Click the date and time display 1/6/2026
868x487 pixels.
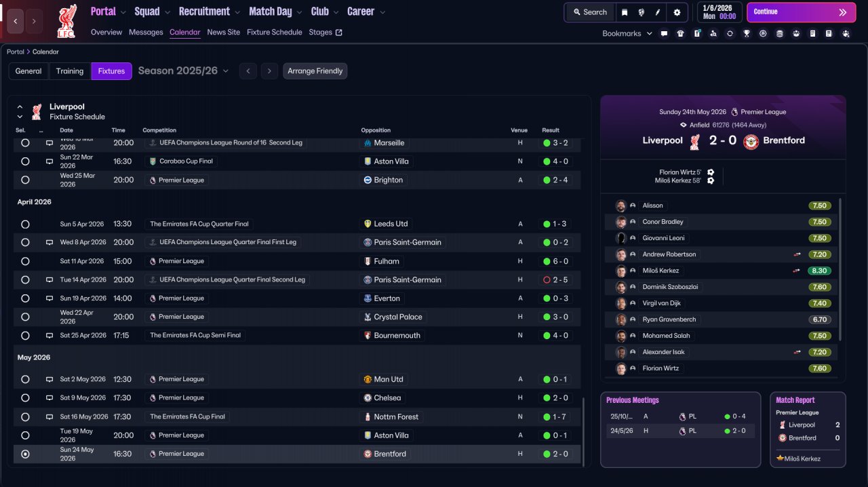[x=719, y=12]
